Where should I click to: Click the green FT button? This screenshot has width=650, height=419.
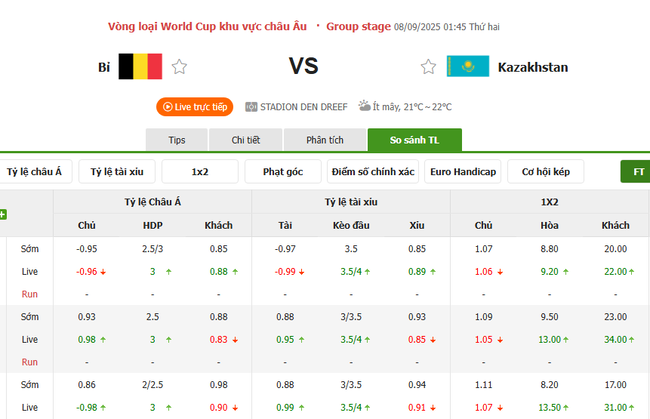pyautogui.click(x=636, y=172)
